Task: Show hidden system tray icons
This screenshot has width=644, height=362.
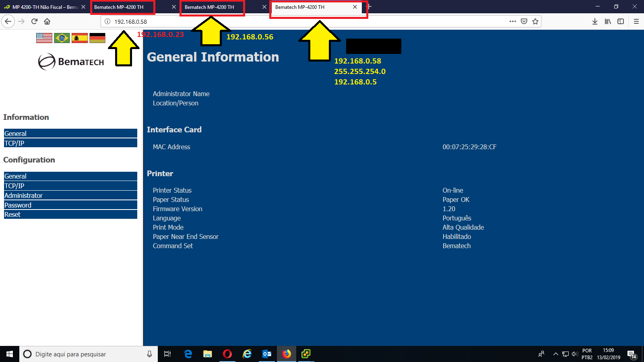Action: (555, 354)
